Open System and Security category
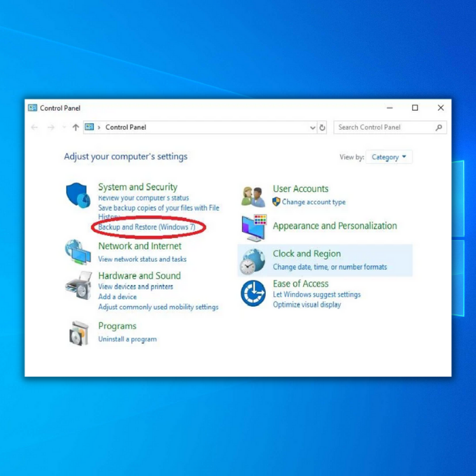Image resolution: width=476 pixels, height=476 pixels. click(x=138, y=187)
